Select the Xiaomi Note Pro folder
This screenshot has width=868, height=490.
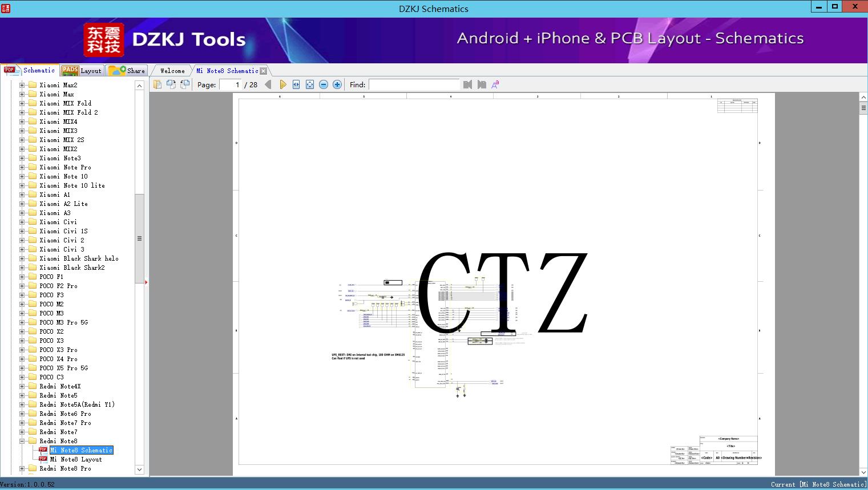[x=65, y=167]
